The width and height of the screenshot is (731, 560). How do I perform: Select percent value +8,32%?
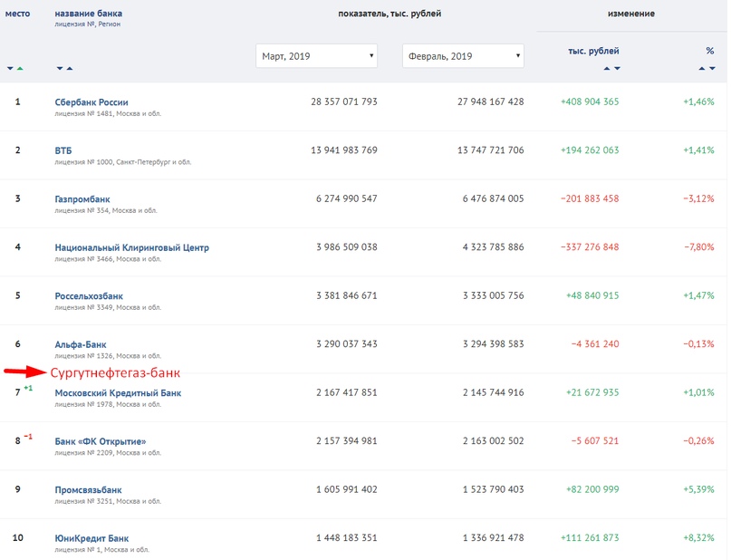point(698,538)
